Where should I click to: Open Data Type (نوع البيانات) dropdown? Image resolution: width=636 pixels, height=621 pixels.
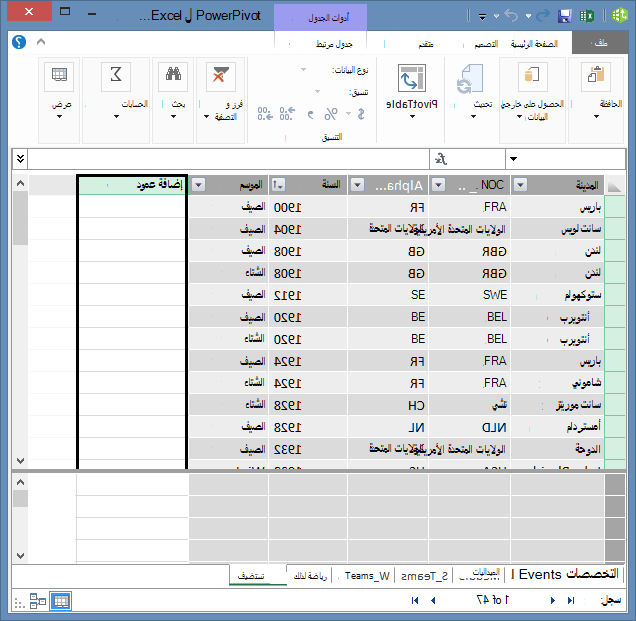(303, 70)
